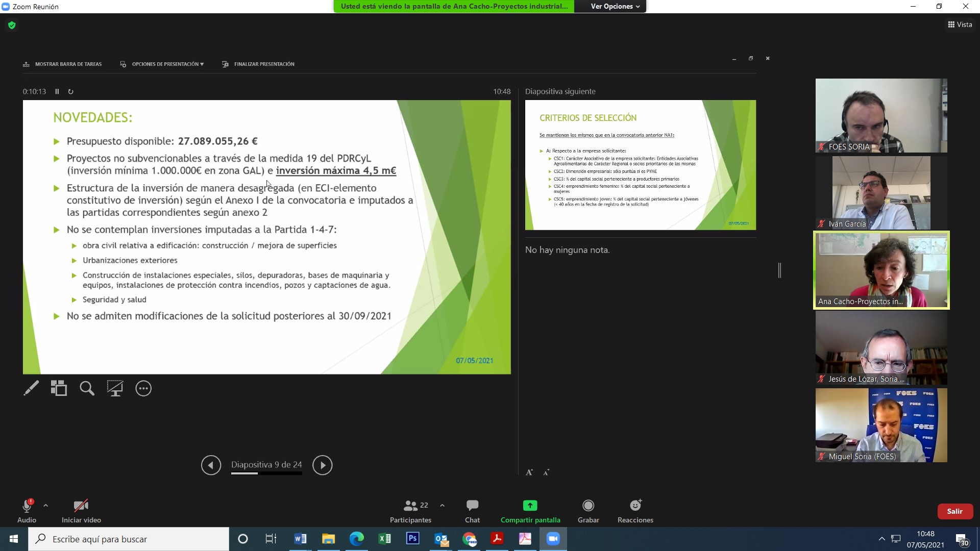Click Mostrar barra de tareas
Viewport: 980px width, 551px height.
coord(63,64)
